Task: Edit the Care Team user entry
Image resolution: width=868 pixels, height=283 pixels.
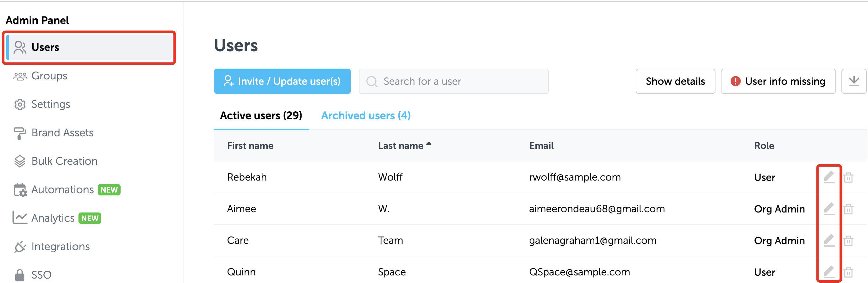Action: coord(829,240)
